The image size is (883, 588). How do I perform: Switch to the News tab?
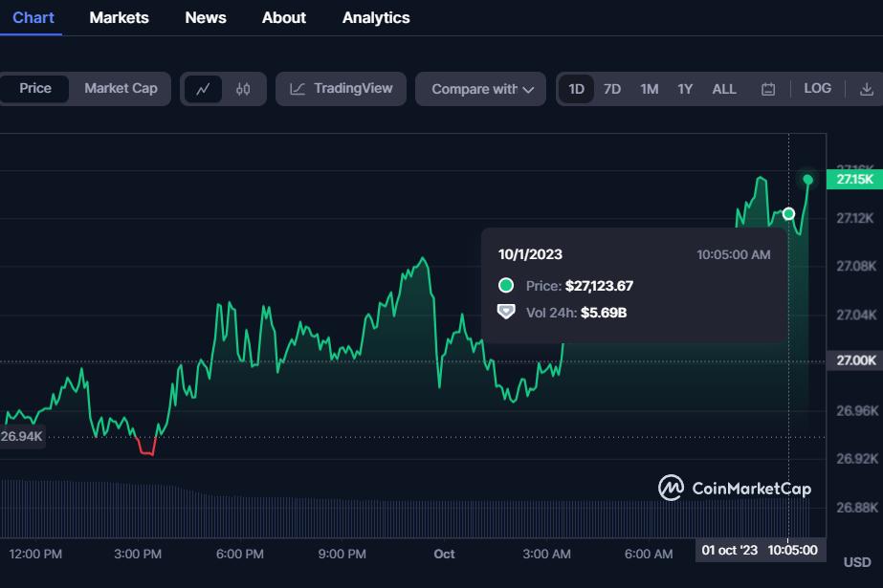tap(206, 17)
